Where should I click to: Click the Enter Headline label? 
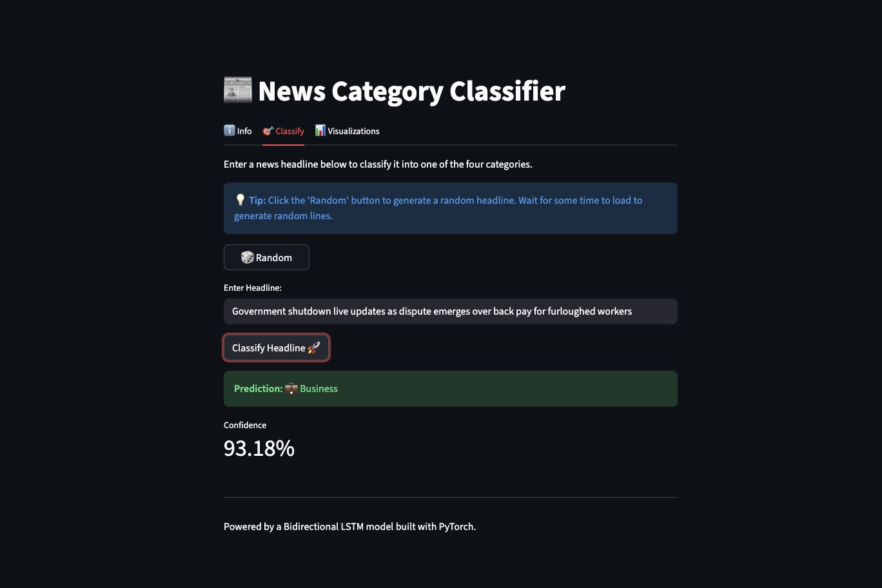pos(252,288)
